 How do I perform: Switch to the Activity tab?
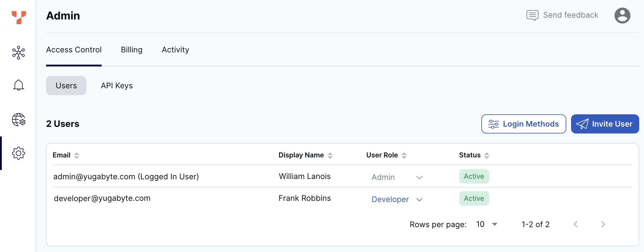tap(176, 50)
